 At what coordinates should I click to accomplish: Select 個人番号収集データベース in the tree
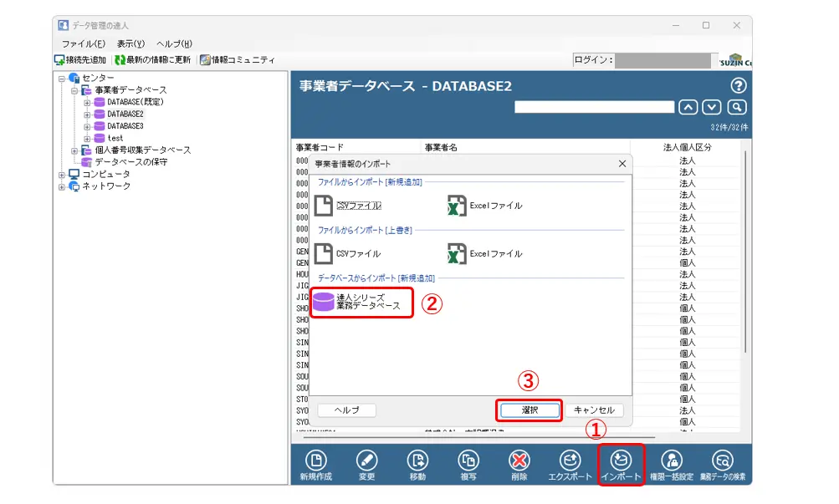click(x=143, y=150)
